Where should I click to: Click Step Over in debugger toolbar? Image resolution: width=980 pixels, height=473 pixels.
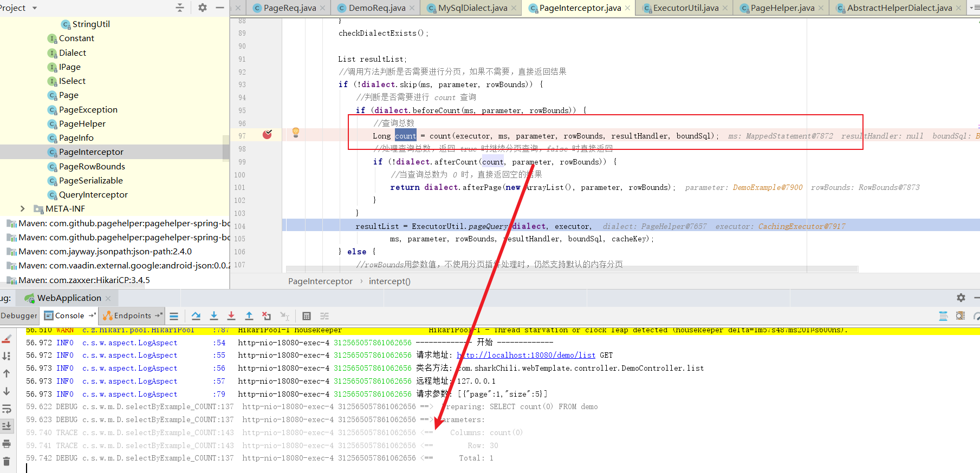coord(196,316)
